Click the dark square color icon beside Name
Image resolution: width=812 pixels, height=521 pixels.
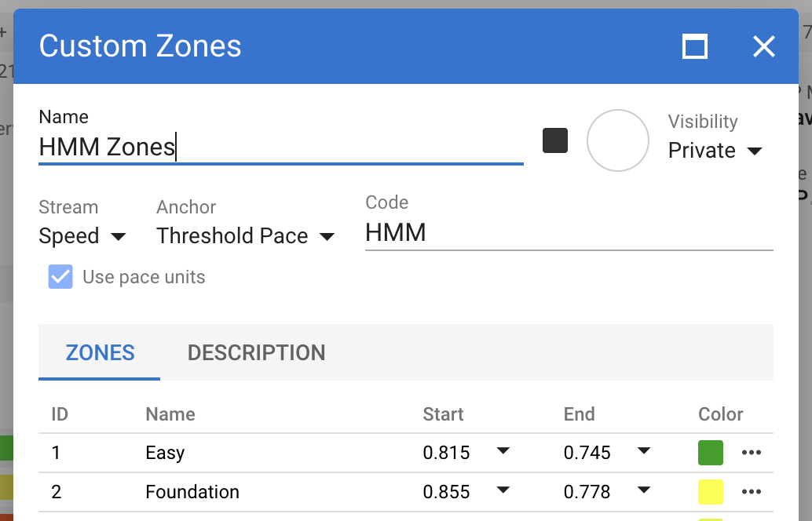click(x=555, y=141)
